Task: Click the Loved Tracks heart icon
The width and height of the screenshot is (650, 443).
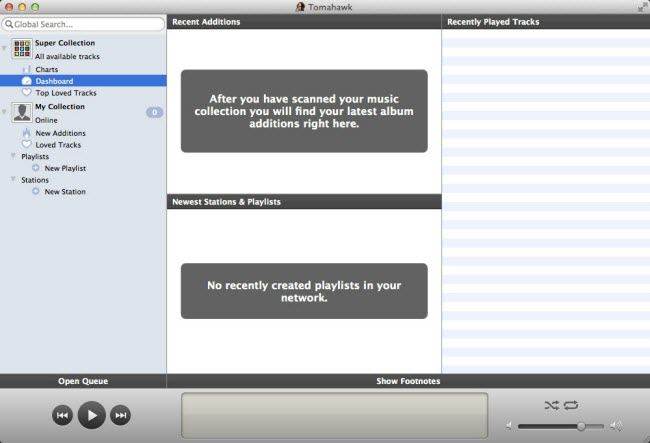Action: click(x=27, y=145)
